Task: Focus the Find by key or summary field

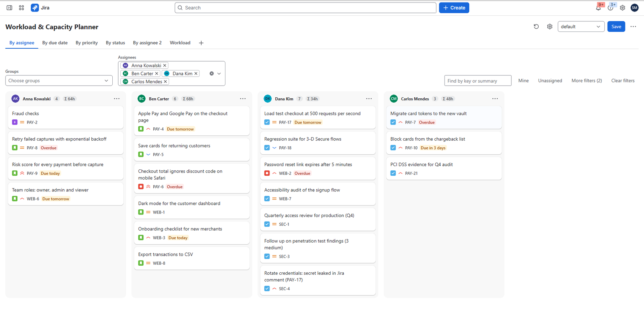Action: 478,80
